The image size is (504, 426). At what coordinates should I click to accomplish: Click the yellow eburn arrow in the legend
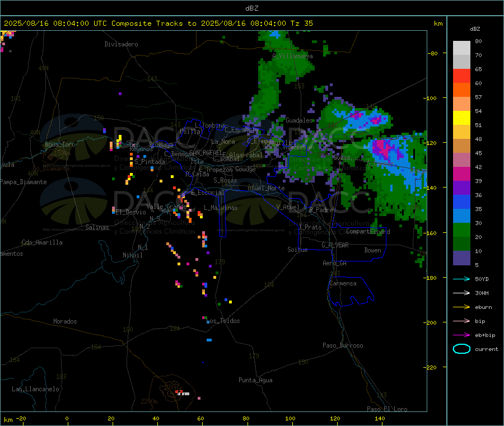tap(461, 307)
